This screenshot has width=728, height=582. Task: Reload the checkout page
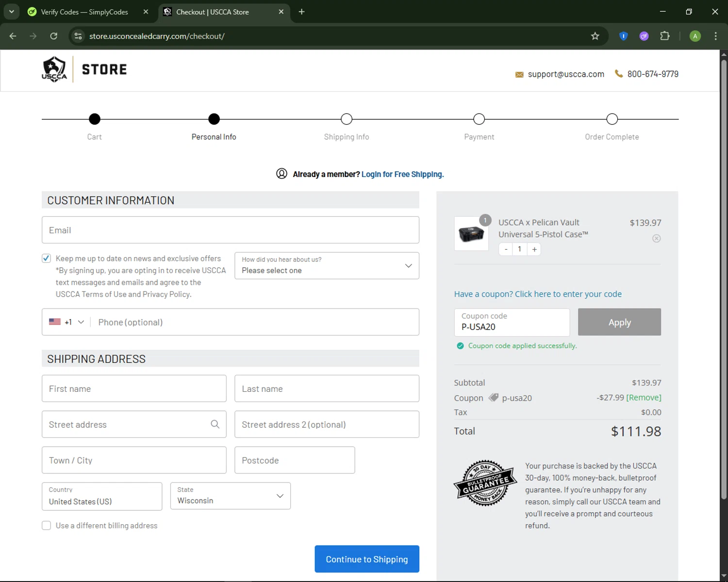54,36
